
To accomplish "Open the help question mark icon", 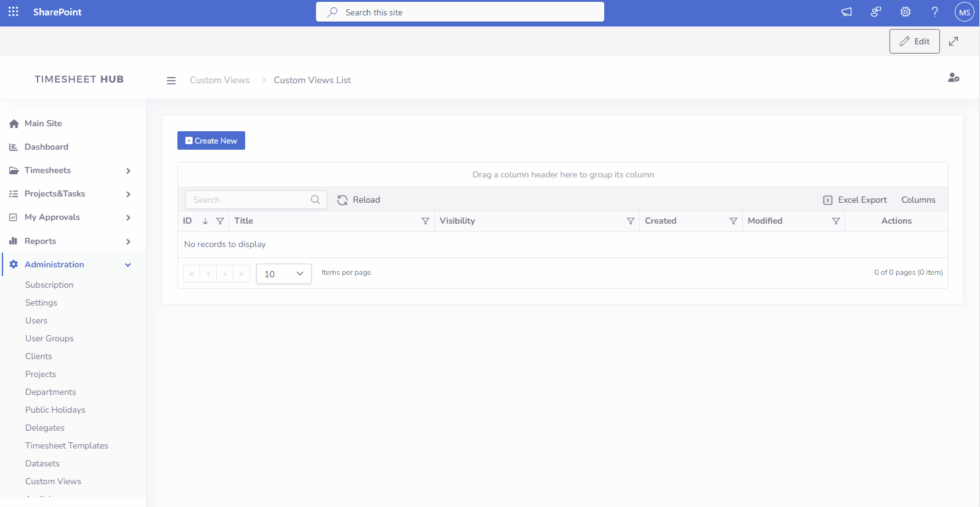I will (934, 12).
